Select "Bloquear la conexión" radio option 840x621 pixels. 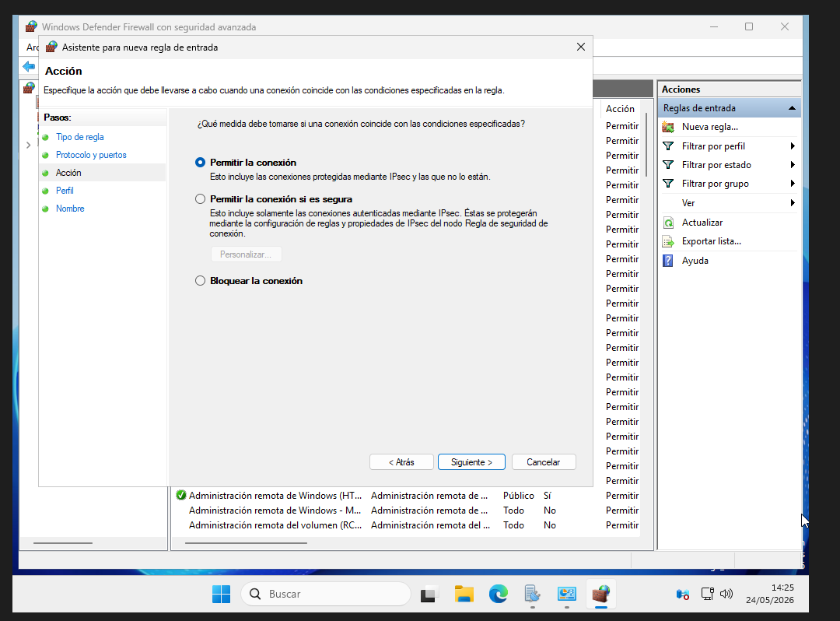tap(201, 281)
